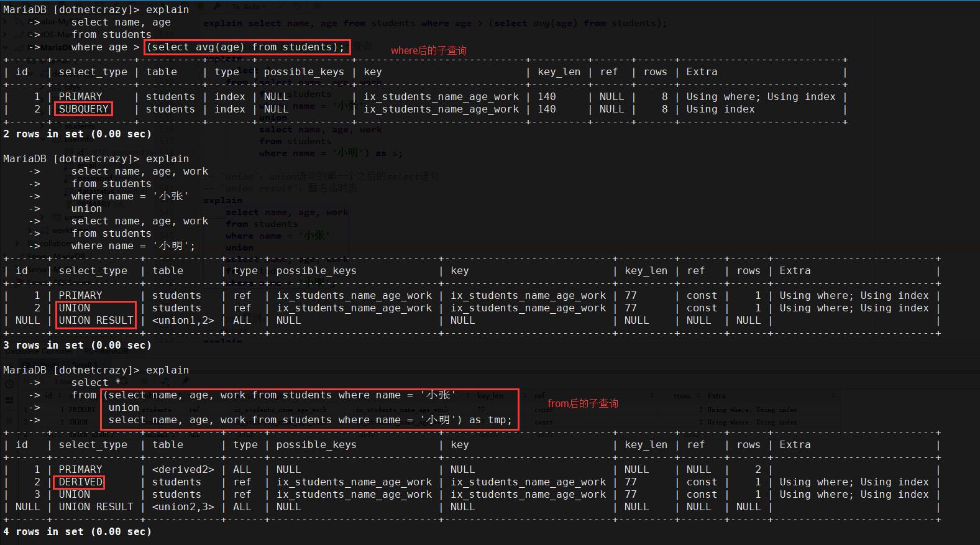This screenshot has height=545, width=980.
Task: Click the "where age >" command line text
Action: coord(105,47)
